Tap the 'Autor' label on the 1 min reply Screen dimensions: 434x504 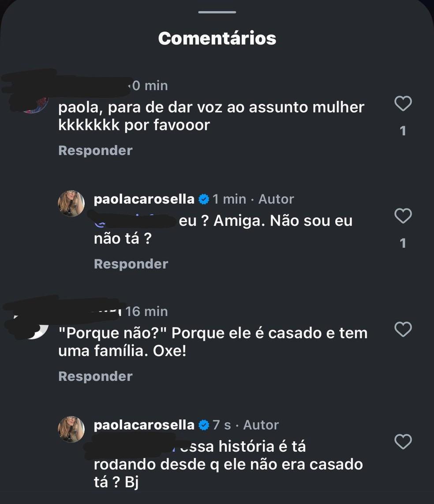[x=276, y=199]
